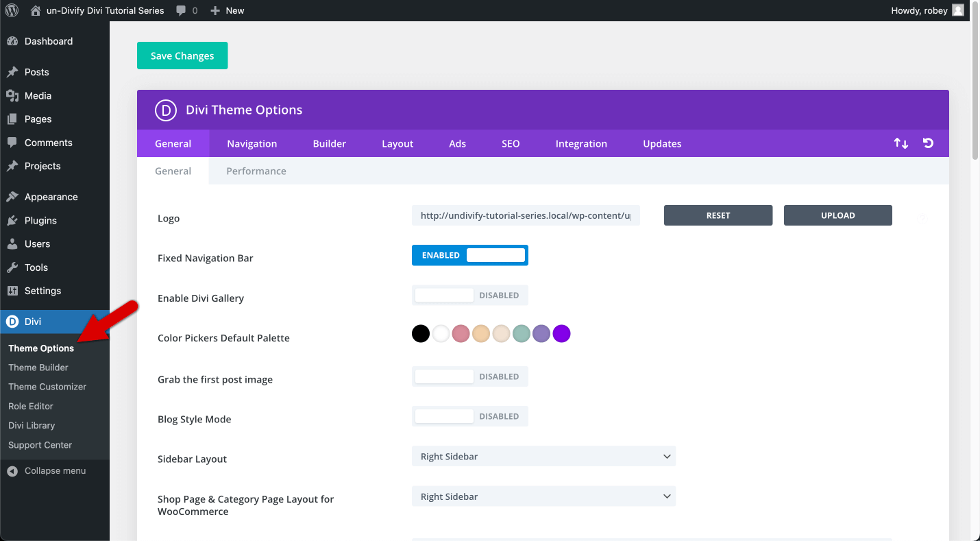The width and height of the screenshot is (980, 541).
Task: Switch to the Navigation tab
Action: click(x=252, y=143)
